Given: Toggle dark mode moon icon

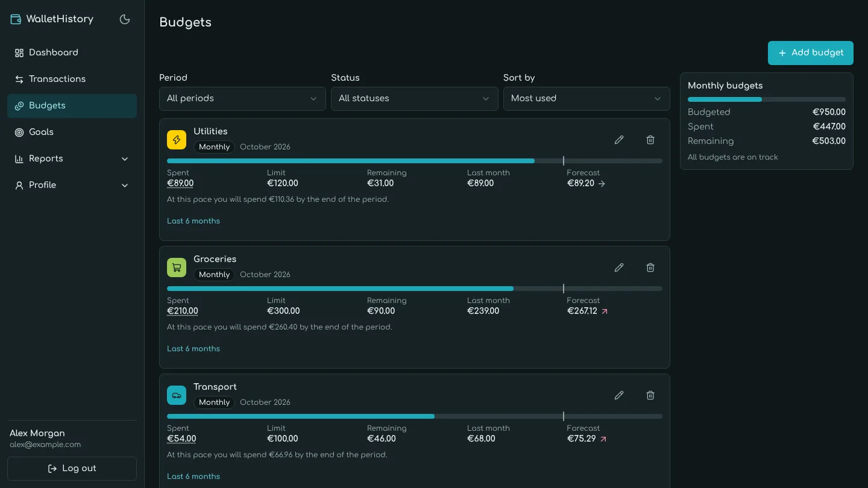Looking at the screenshot, I should pos(125,19).
